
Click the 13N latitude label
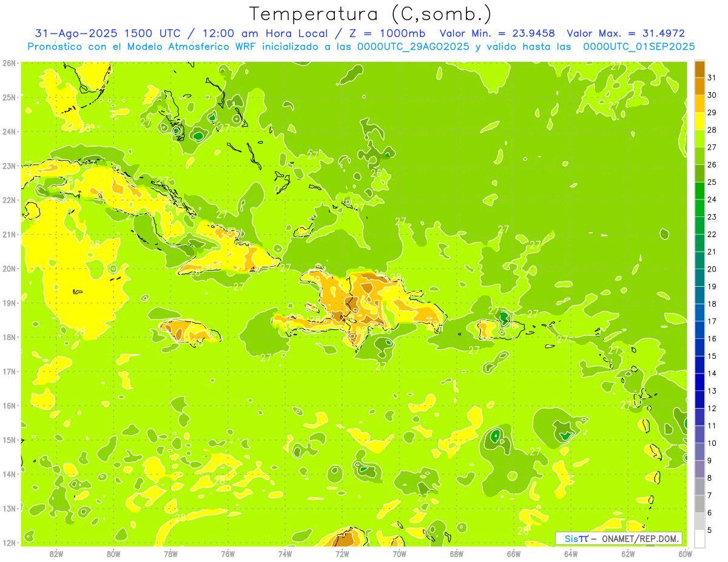pos(9,509)
